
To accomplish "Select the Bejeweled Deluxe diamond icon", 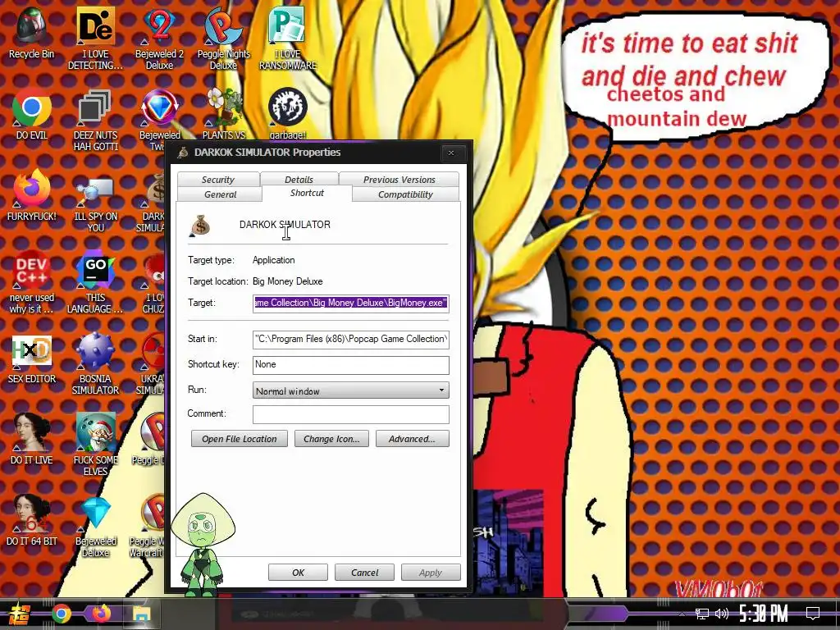I will tap(95, 527).
